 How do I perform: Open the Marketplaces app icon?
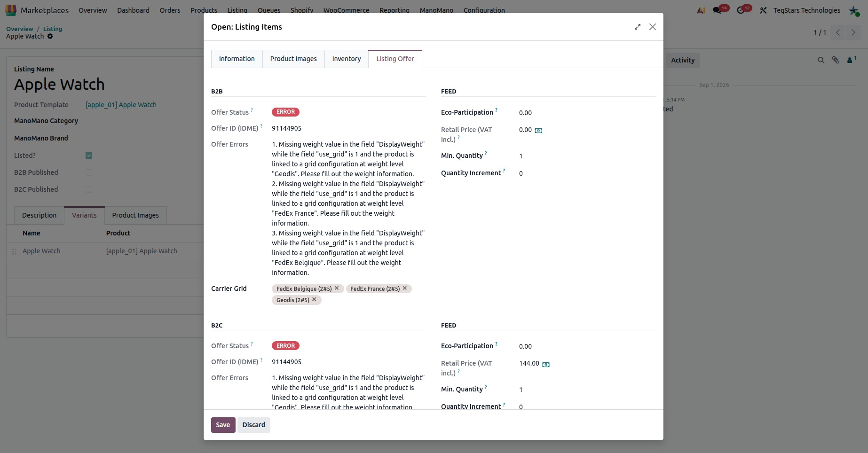[x=10, y=10]
